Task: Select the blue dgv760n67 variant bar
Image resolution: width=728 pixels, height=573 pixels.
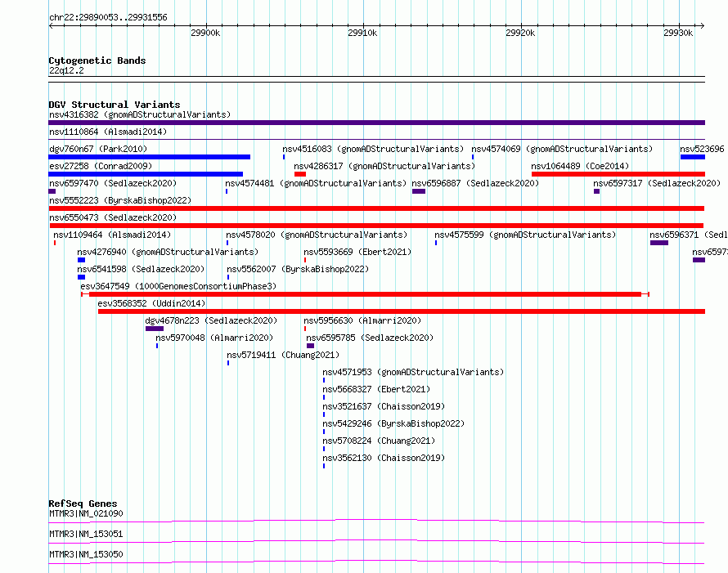Action: coord(149,157)
